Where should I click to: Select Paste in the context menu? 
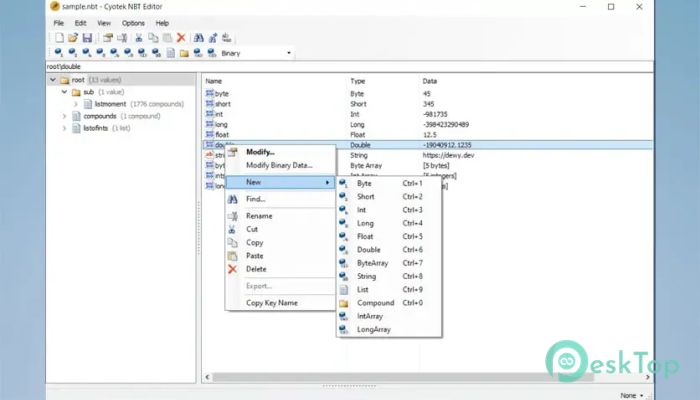[280, 256]
